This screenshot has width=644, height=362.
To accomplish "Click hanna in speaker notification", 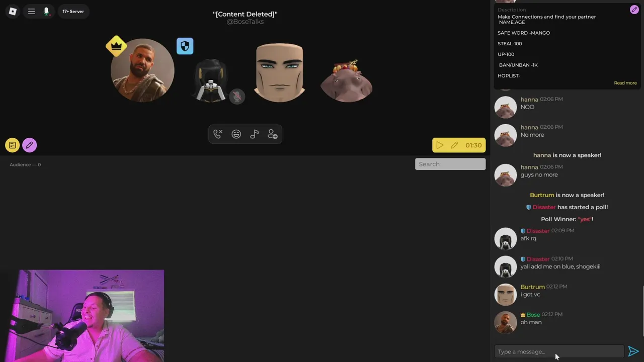I will [x=542, y=155].
